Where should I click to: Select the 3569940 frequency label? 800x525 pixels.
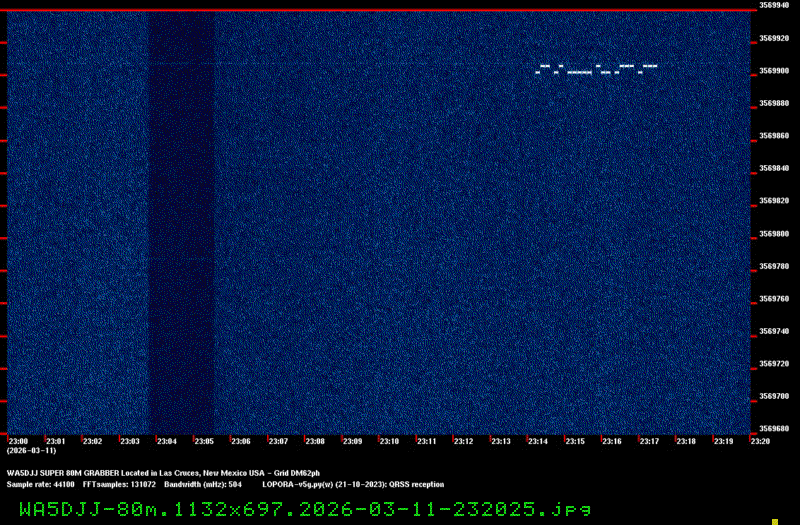click(x=774, y=5)
